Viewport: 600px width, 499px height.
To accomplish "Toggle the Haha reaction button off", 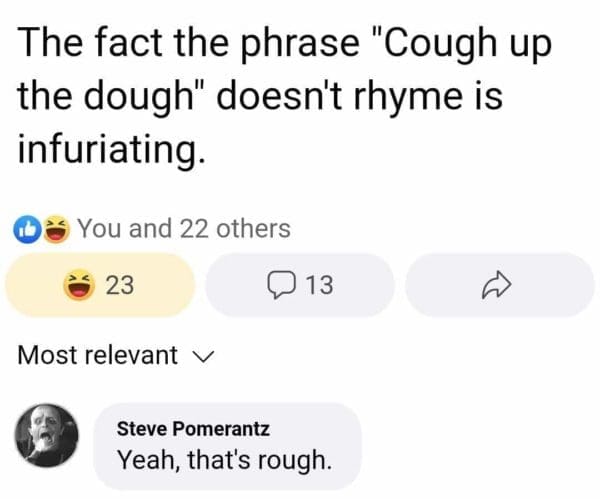I will tap(99, 286).
